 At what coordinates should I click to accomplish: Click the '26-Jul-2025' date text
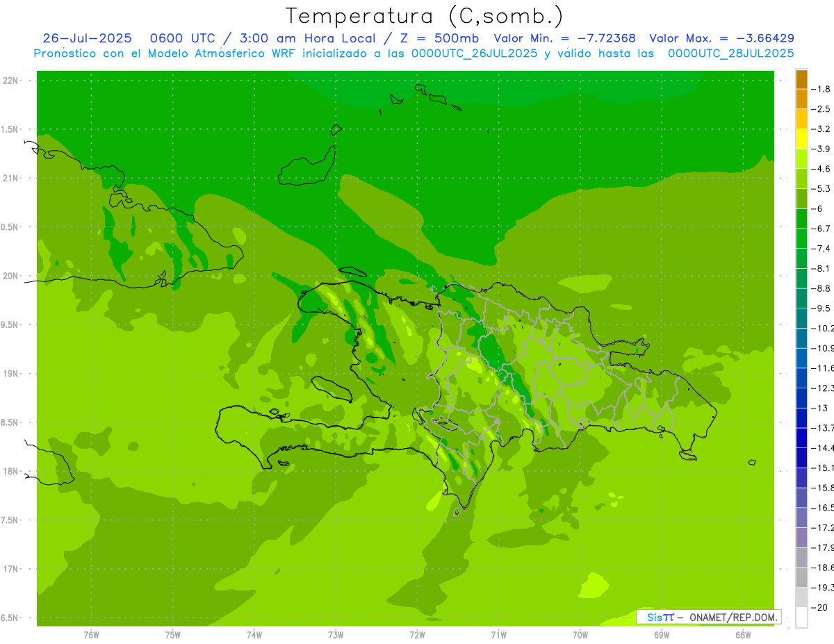pos(88,38)
